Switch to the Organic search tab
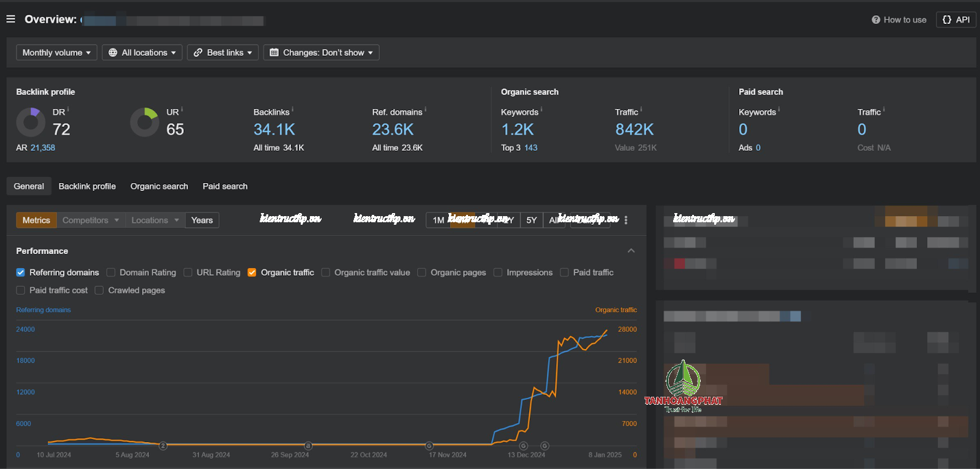Screen dimensions: 980x469 159,186
